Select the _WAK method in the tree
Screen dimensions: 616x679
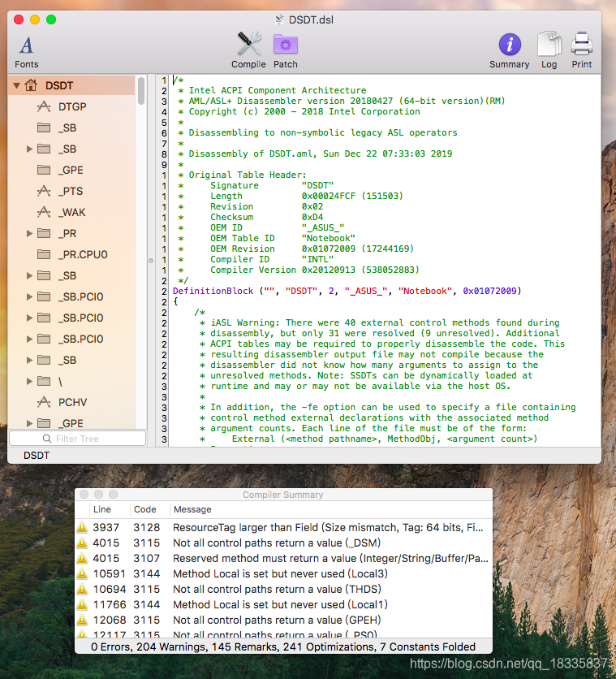click(x=71, y=212)
